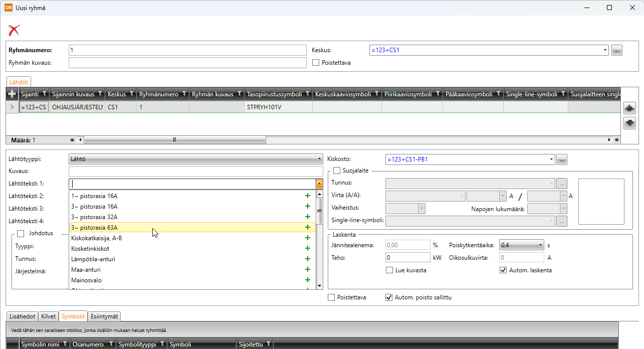Move row up with arrow button
This screenshot has width=644, height=349.
(x=629, y=108)
